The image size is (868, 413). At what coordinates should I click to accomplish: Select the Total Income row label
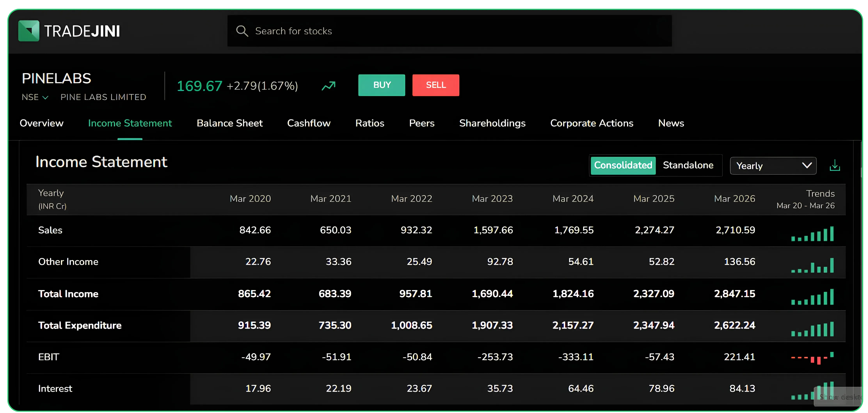click(x=68, y=294)
